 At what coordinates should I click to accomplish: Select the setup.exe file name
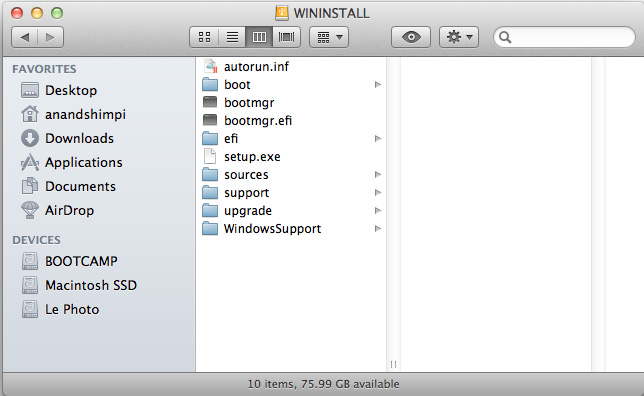tap(252, 157)
